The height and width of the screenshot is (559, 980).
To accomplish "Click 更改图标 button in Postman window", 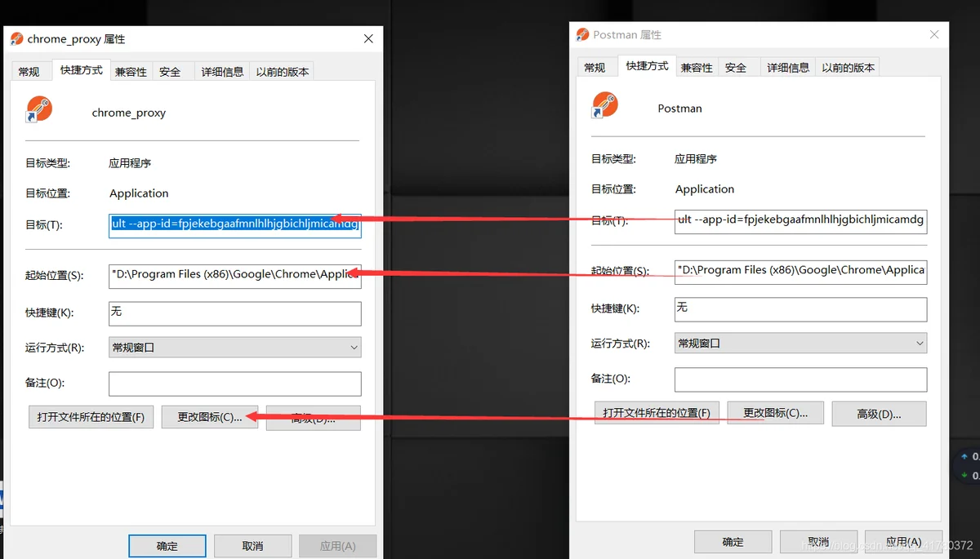I will click(776, 413).
